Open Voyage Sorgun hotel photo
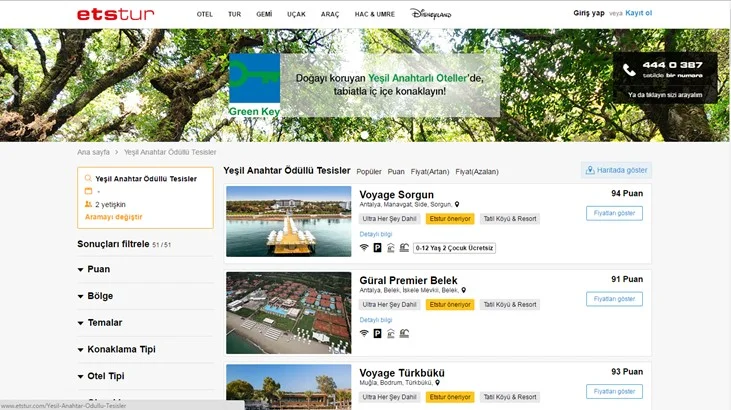731x410 pixels. pos(289,222)
